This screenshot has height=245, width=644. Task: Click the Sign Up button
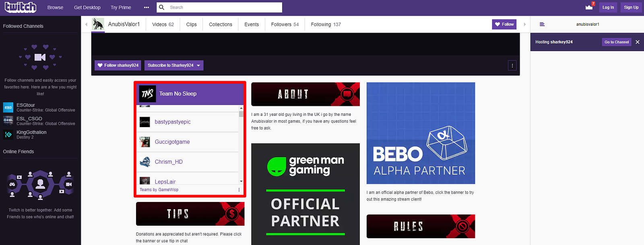click(631, 7)
